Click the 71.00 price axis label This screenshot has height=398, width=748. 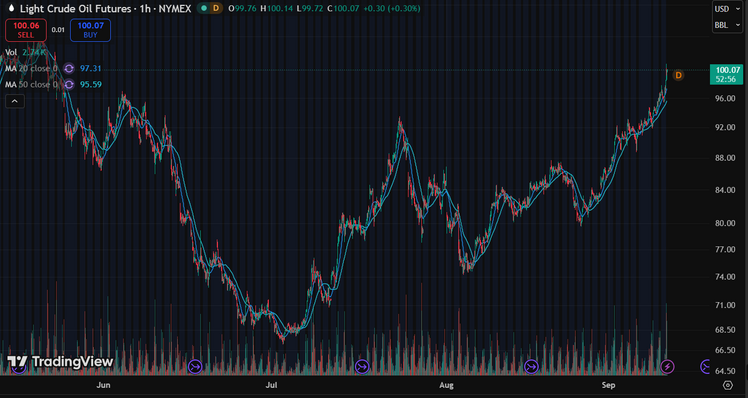[724, 305]
